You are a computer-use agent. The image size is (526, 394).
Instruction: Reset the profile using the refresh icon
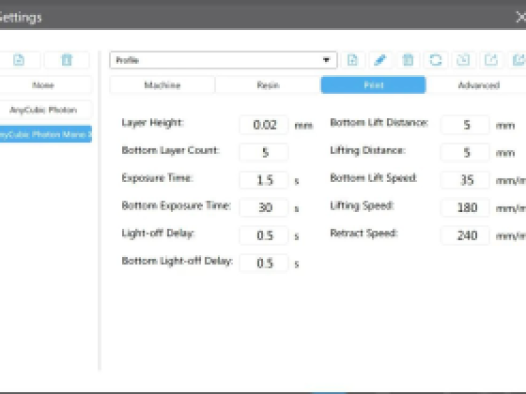click(x=435, y=60)
